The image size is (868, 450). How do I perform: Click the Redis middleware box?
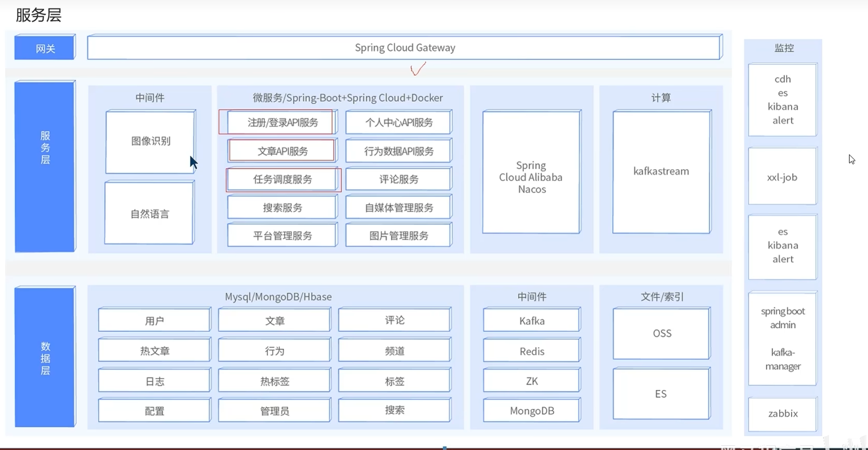(x=531, y=351)
